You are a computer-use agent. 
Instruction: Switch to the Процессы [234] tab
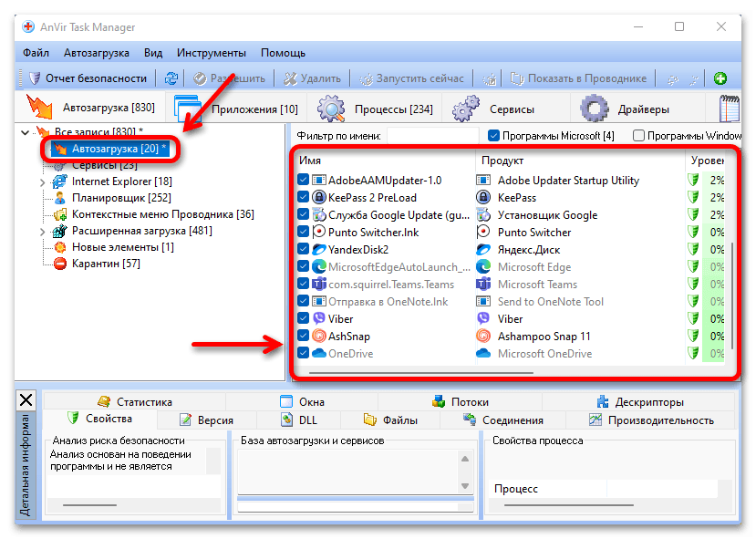pos(376,109)
